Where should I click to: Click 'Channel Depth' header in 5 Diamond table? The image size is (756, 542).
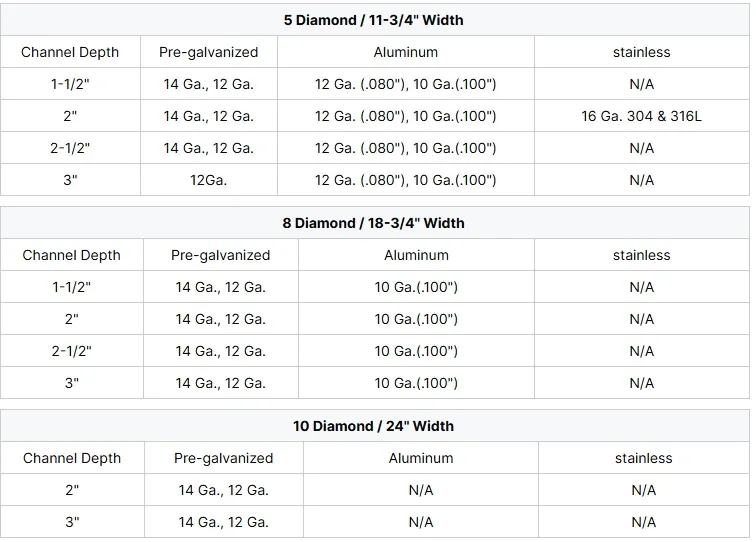click(x=69, y=52)
